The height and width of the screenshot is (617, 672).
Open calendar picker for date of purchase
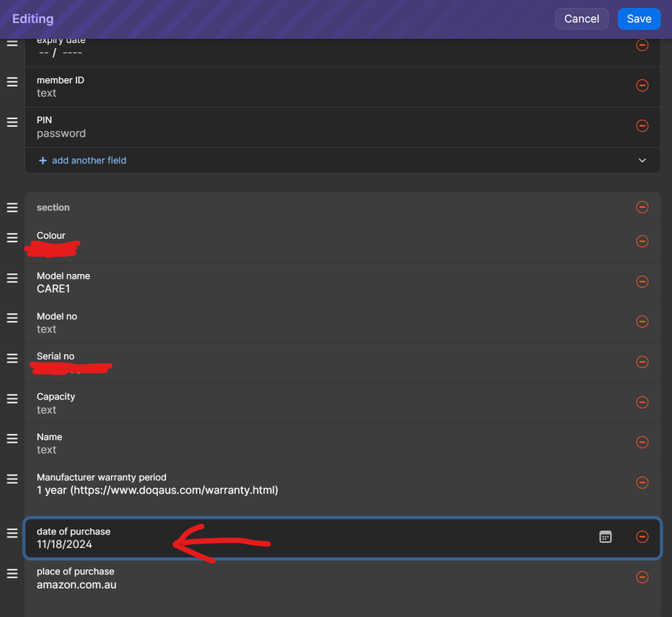coord(605,536)
